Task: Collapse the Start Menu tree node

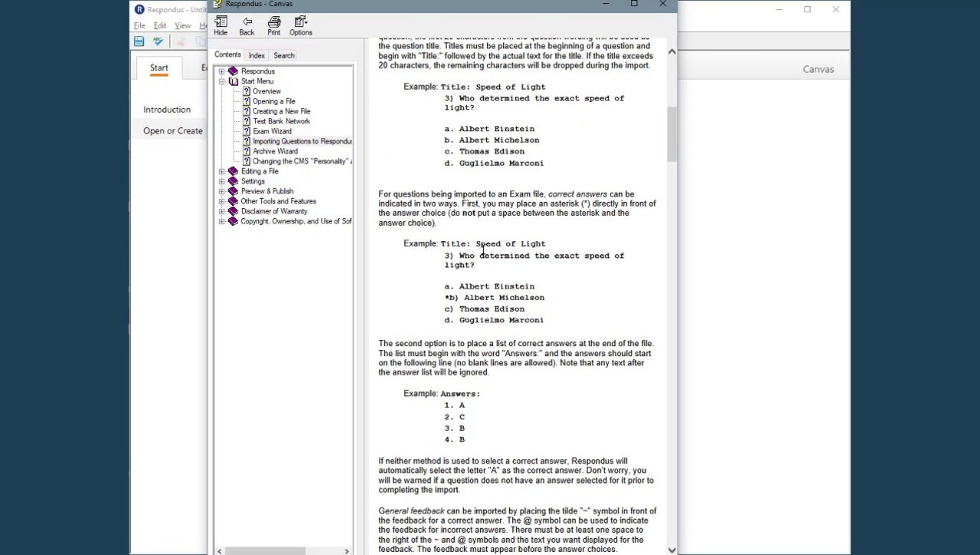Action: [x=222, y=81]
